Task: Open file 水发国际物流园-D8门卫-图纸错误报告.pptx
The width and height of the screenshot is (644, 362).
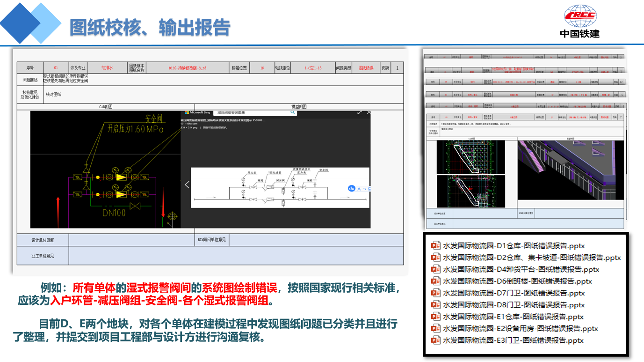Action: pos(514,305)
